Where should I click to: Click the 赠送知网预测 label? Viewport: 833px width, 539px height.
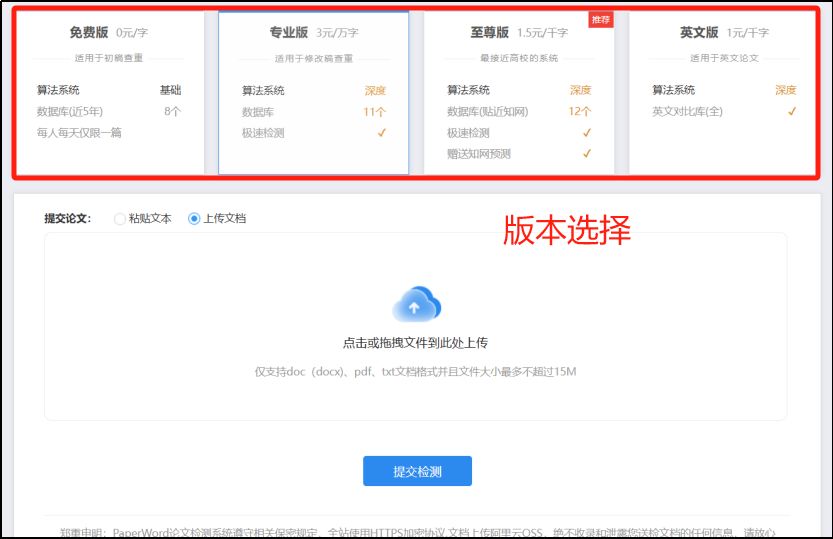point(479,154)
